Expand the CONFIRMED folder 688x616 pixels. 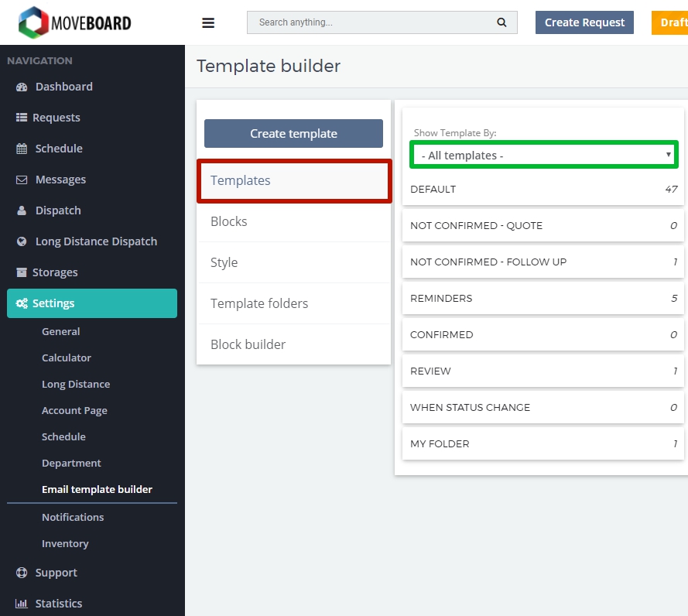[x=543, y=335]
